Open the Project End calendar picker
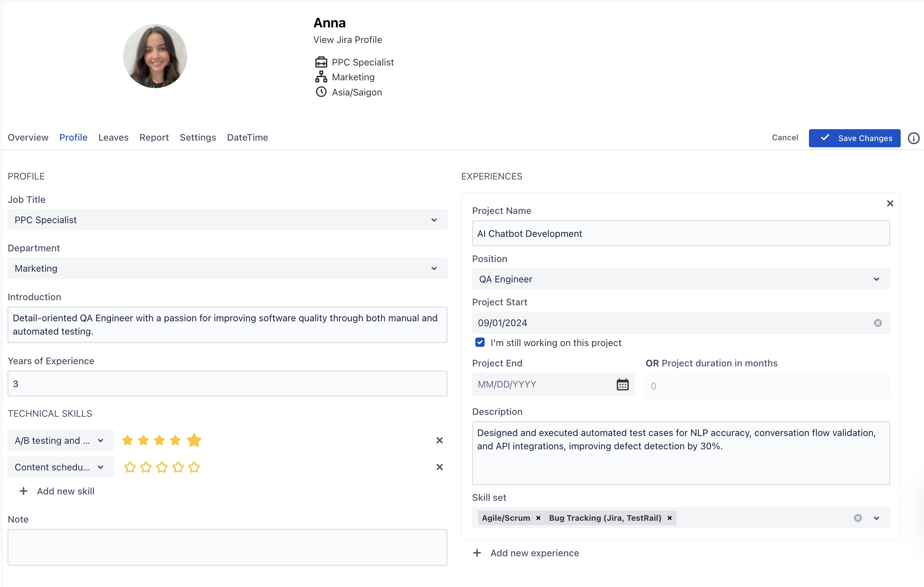924x587 pixels. pos(622,384)
